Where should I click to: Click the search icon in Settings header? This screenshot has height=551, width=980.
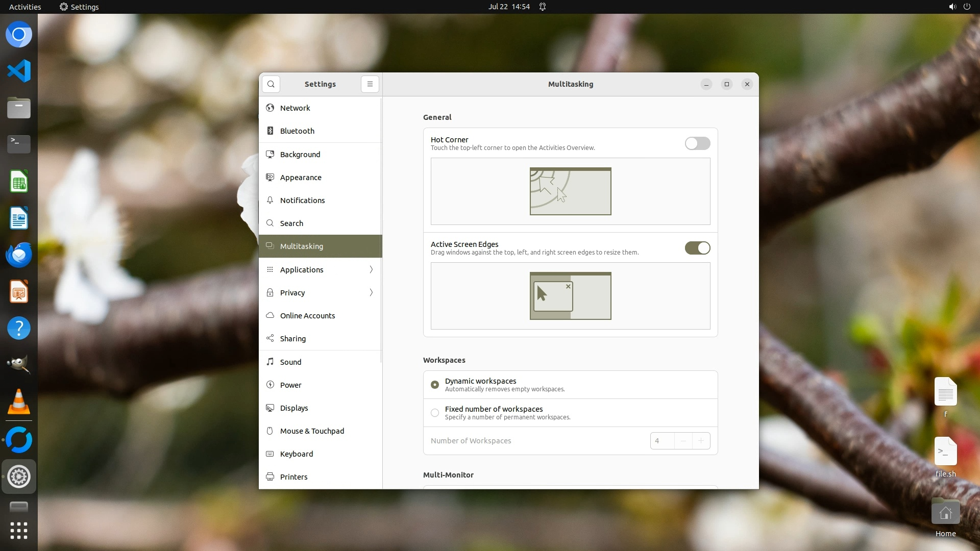[271, 84]
